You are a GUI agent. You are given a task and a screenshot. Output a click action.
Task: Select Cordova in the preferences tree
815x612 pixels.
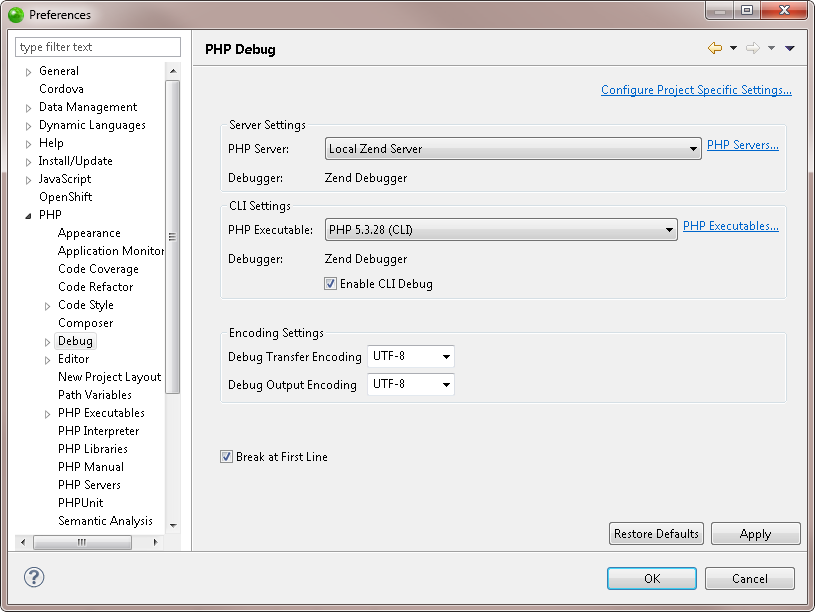pyautogui.click(x=61, y=88)
